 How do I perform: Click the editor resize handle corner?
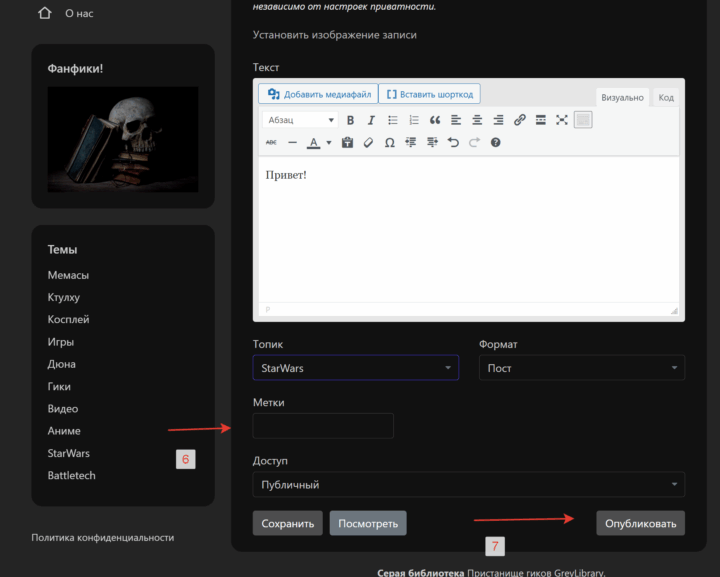coord(674,311)
